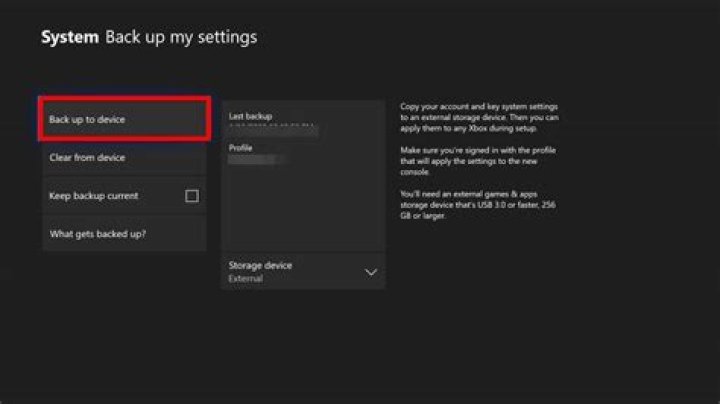Expand the Storage device chevron arrow

pyautogui.click(x=371, y=272)
